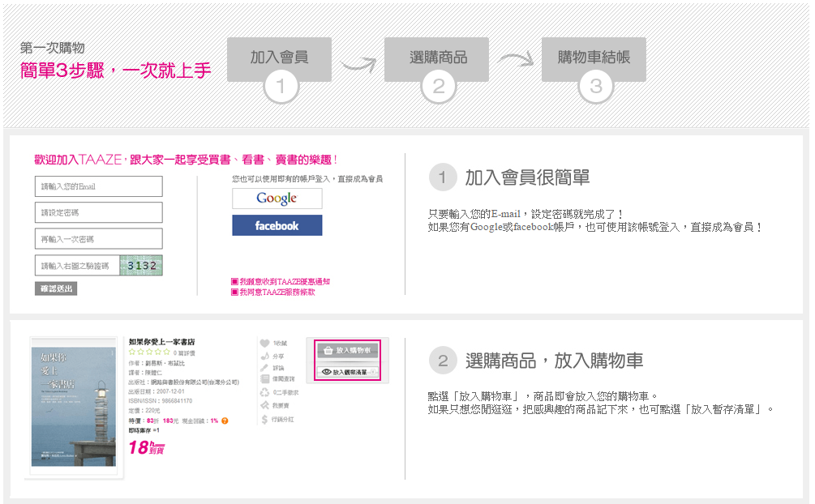
Task: Click in the 請輸入右圖之驗證碼 captcha field
Action: [x=78, y=266]
